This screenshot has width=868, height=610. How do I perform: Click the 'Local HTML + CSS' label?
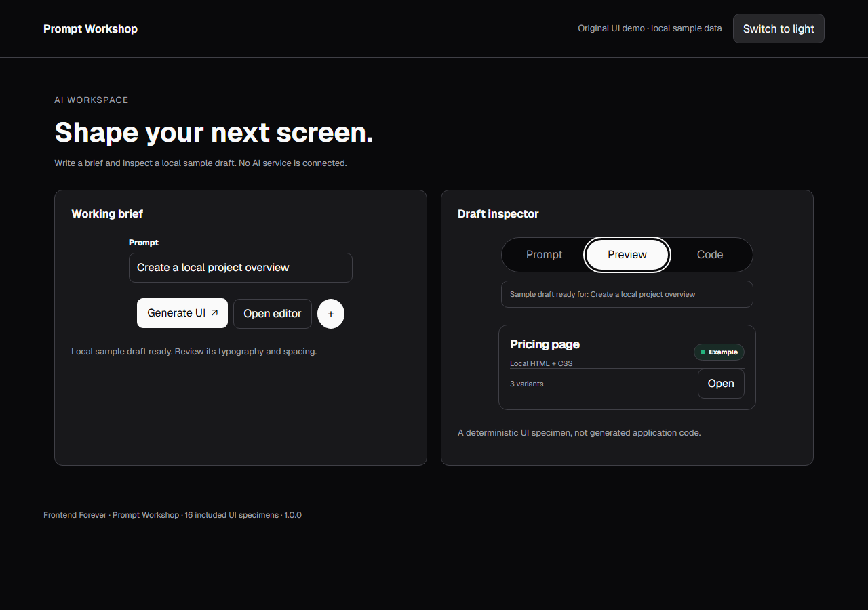(541, 363)
